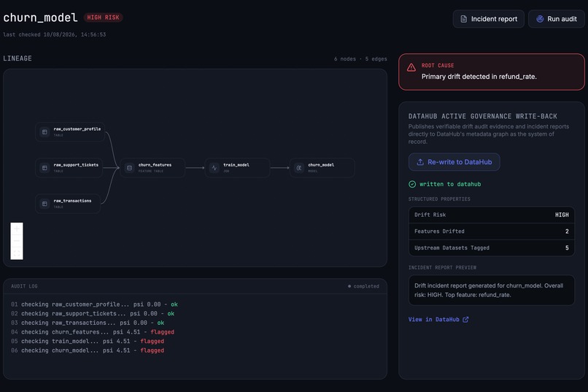Click the Upstream Datasets Tagged property row
The height and width of the screenshot is (392, 588).
(x=491, y=248)
